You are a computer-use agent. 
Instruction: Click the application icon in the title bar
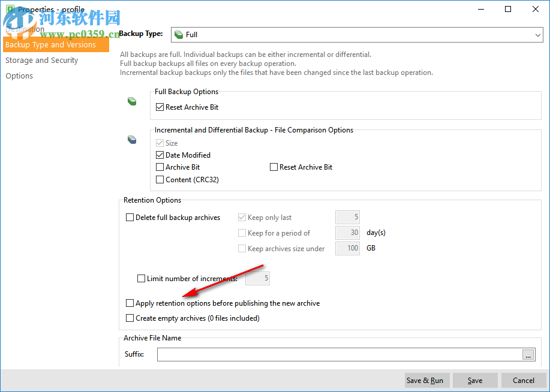pyautogui.click(x=9, y=9)
